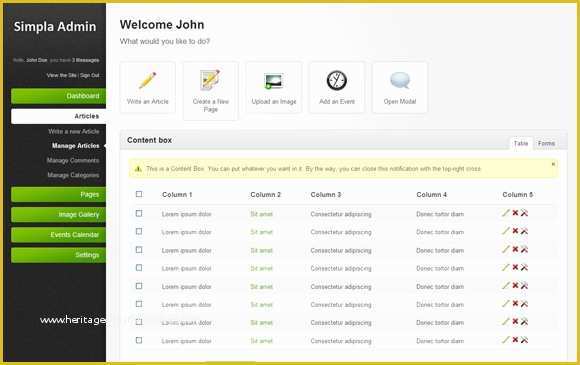Open Write a new Article submenu link
The width and height of the screenshot is (580, 365).
74,131
